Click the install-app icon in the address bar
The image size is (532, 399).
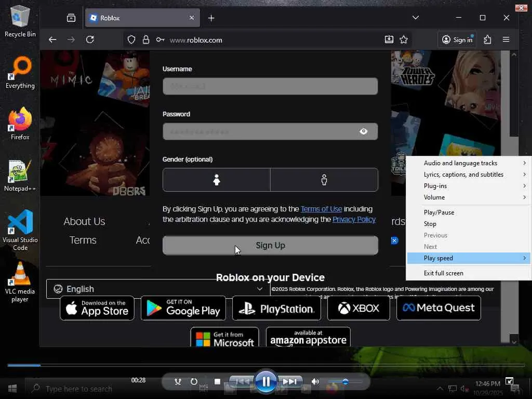tap(389, 39)
